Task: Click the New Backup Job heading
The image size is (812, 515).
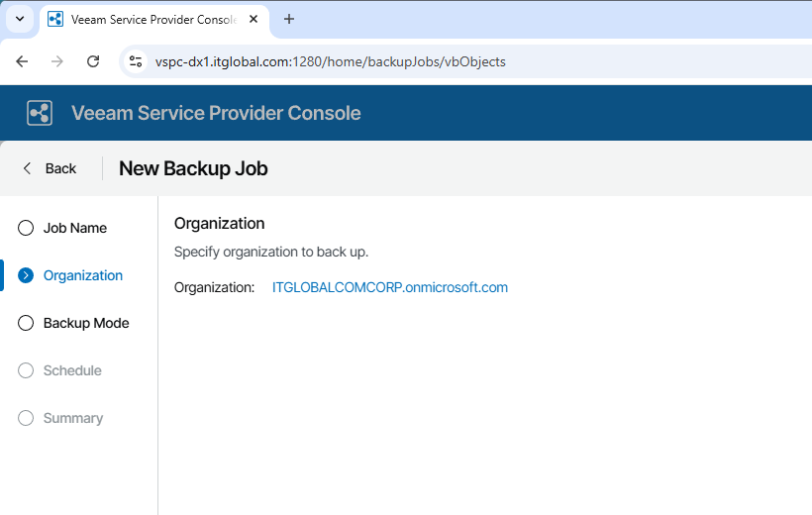Action: click(193, 169)
